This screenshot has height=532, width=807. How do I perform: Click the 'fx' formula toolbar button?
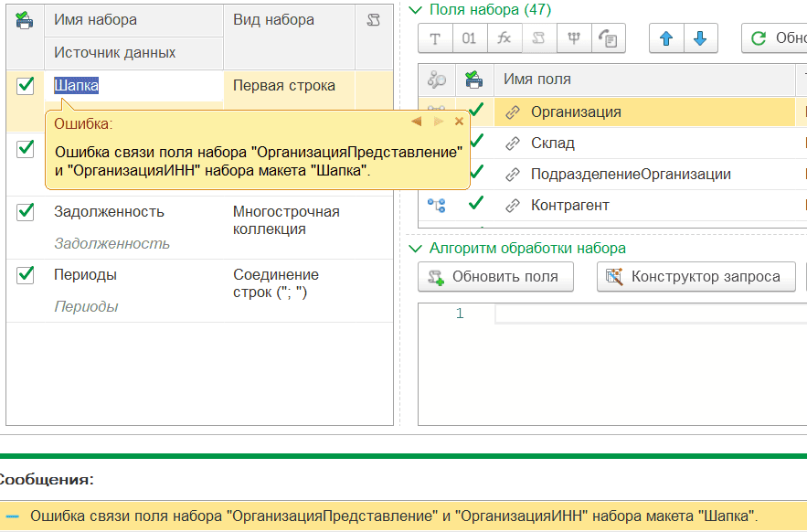tap(504, 38)
